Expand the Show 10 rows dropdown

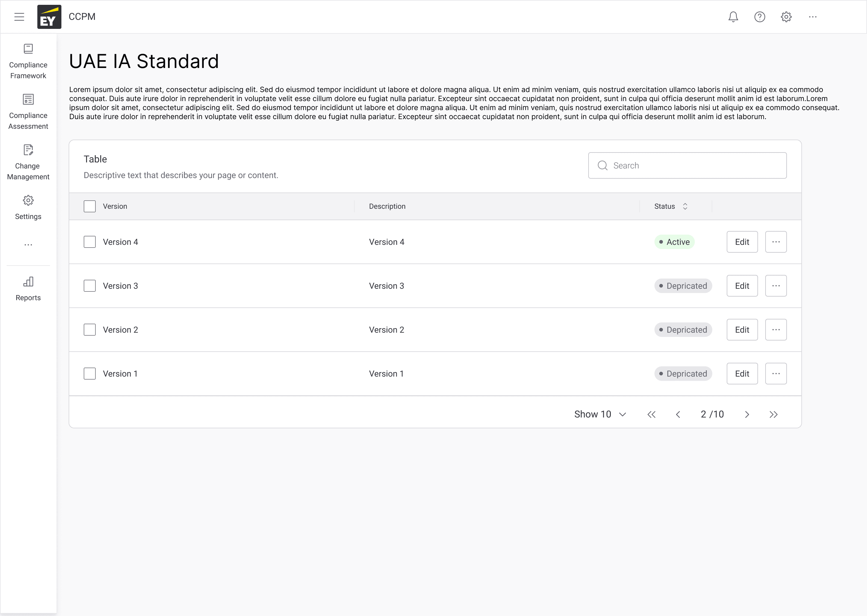(600, 414)
